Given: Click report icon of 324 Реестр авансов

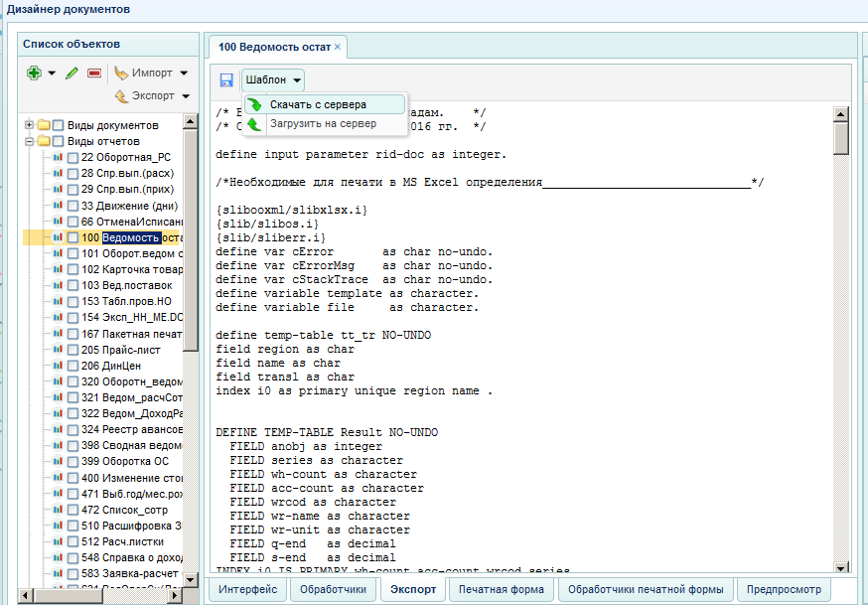Looking at the screenshot, I should click(x=58, y=429).
